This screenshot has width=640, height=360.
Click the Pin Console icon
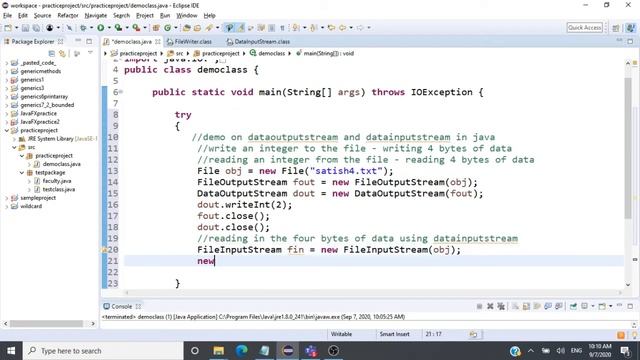point(573,306)
